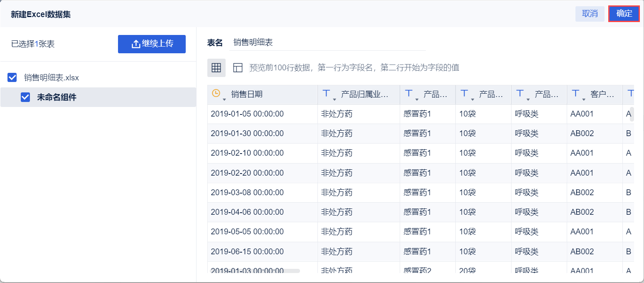The width and height of the screenshot is (644, 283).
Task: Switch to the layout preview view icon
Action: (x=238, y=68)
